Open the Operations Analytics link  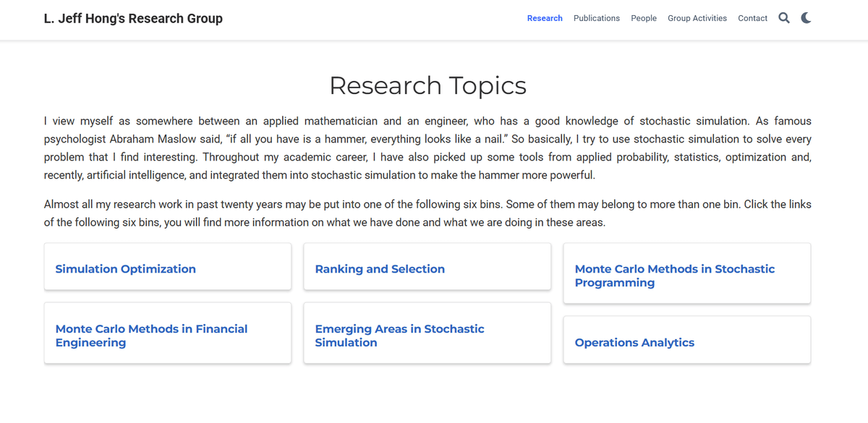(634, 343)
